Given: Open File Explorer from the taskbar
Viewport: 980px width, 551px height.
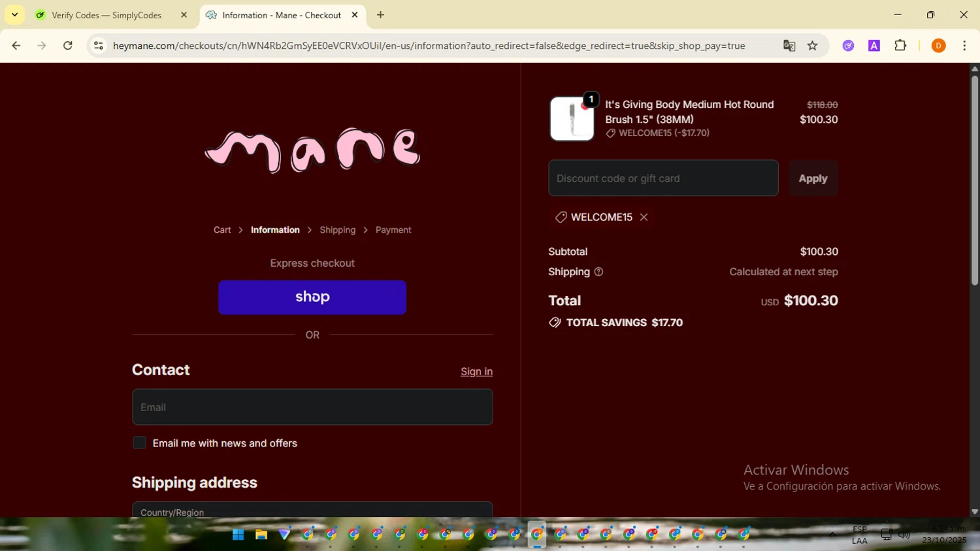Looking at the screenshot, I should click(x=261, y=535).
